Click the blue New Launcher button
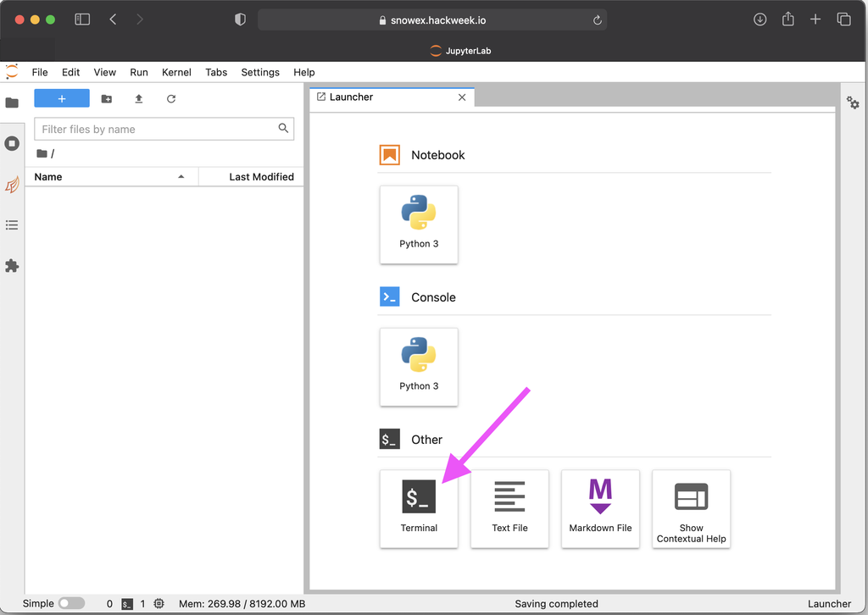The height and width of the screenshot is (615, 868). tap(62, 99)
